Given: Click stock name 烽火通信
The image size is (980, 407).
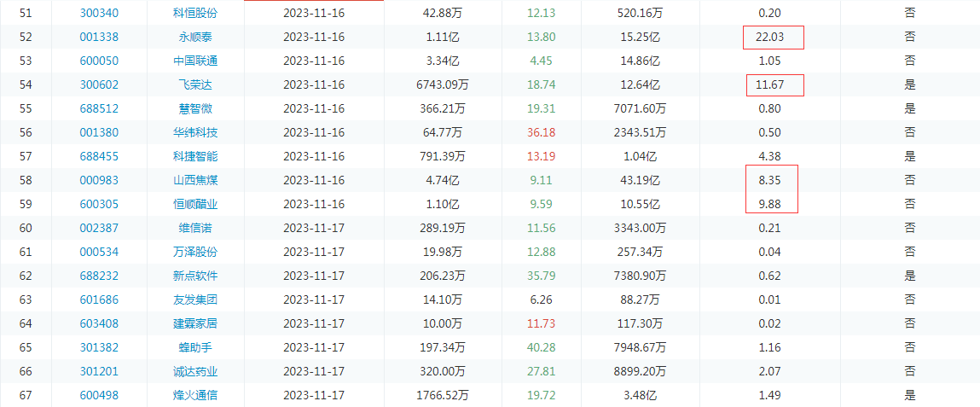Looking at the screenshot, I should click(195, 395).
